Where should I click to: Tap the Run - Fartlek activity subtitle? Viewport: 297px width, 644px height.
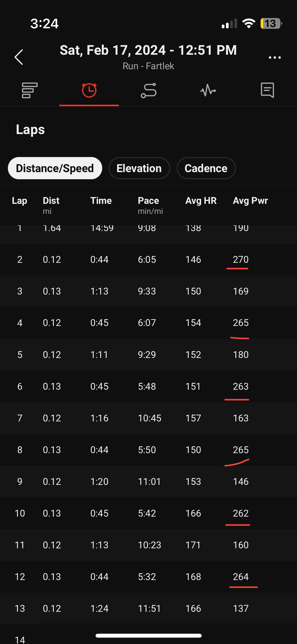(x=148, y=66)
